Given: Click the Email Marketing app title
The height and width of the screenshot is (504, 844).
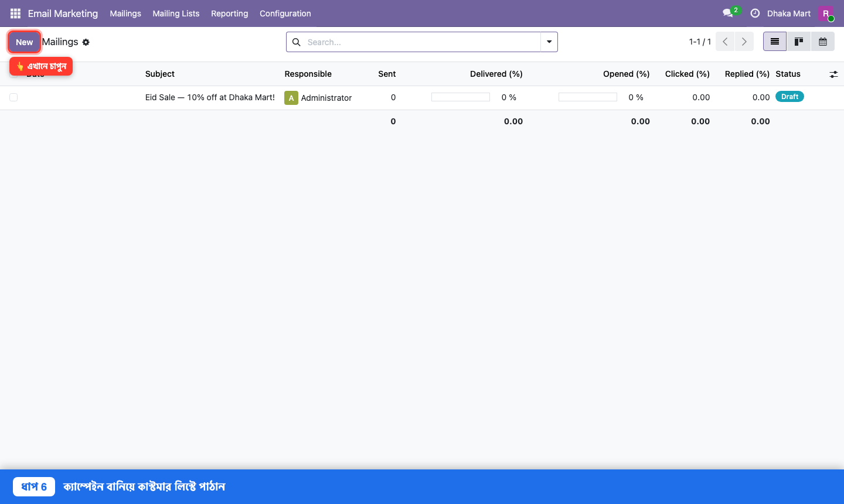Looking at the screenshot, I should click(x=63, y=13).
